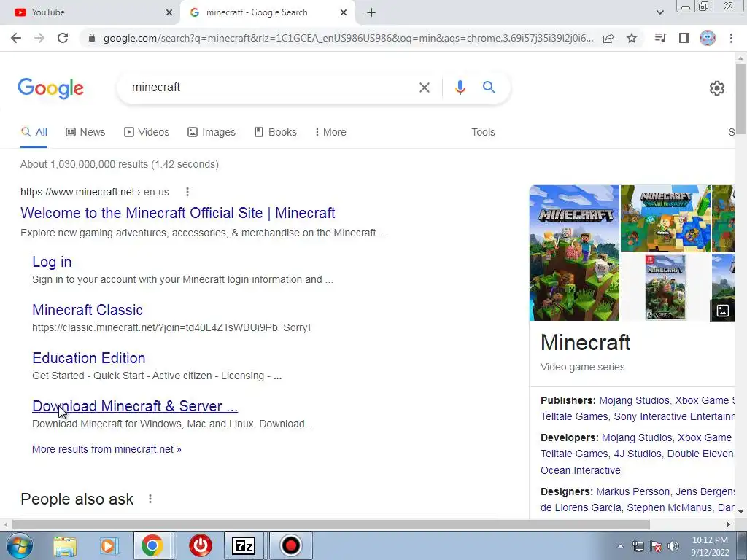
Task: Open the Action Center flag tray icon
Action: point(656,546)
